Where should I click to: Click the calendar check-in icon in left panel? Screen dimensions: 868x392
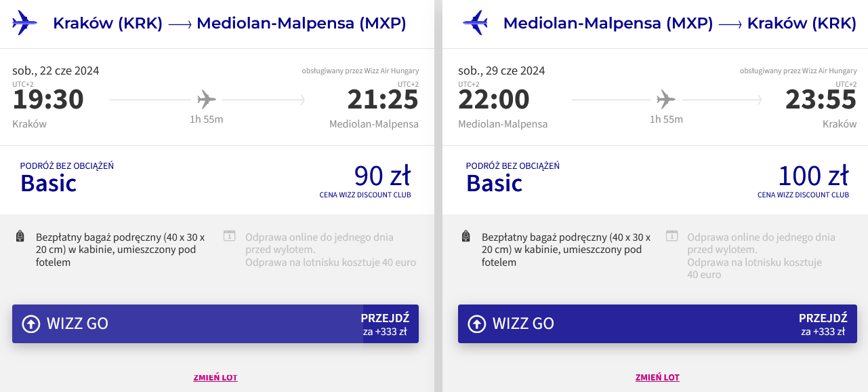coord(230,236)
